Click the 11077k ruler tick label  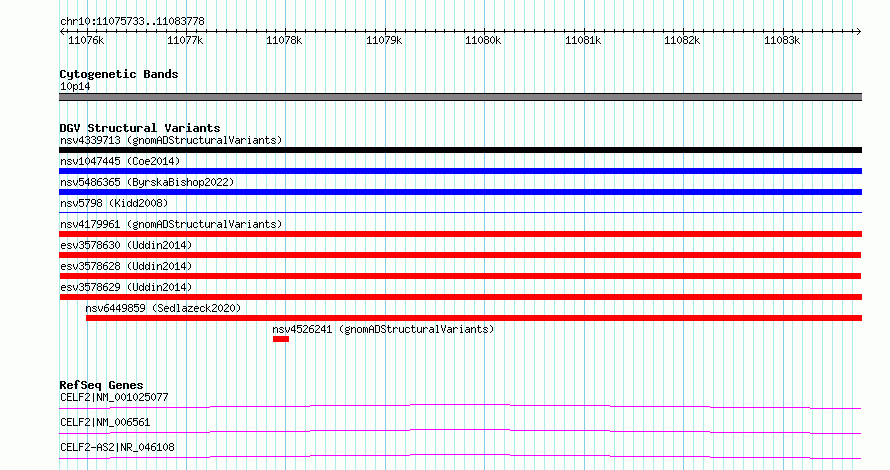pos(185,41)
